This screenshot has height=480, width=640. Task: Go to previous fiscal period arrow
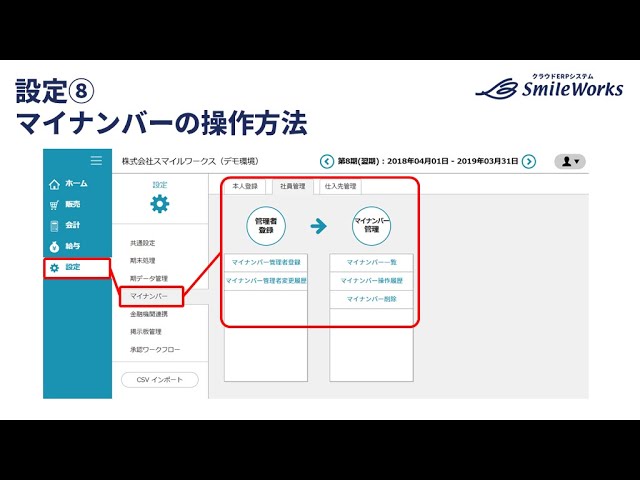[327, 162]
